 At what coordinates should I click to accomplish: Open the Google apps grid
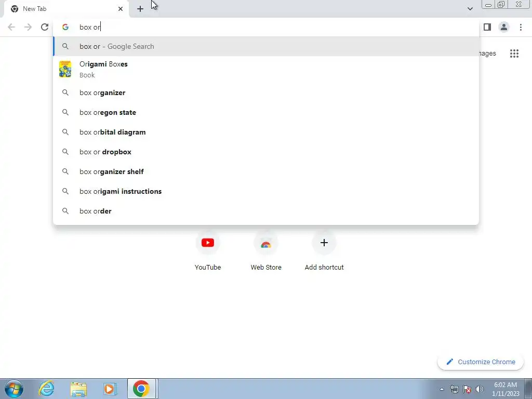(x=514, y=54)
